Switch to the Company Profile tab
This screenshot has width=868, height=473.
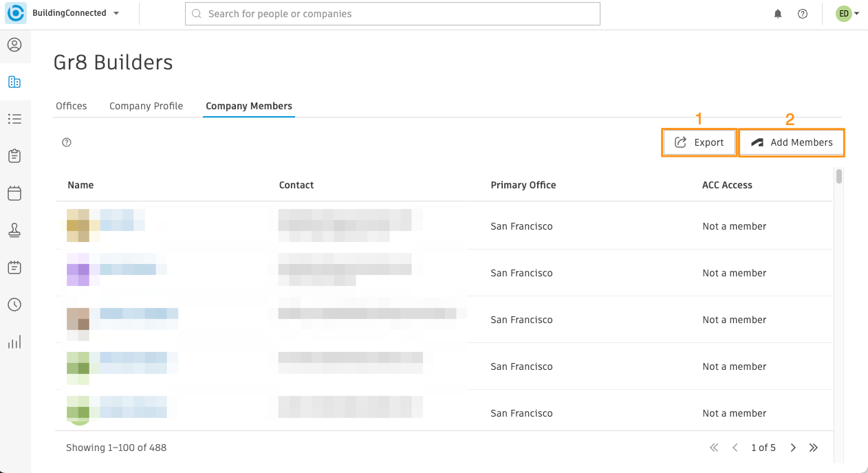click(x=147, y=106)
